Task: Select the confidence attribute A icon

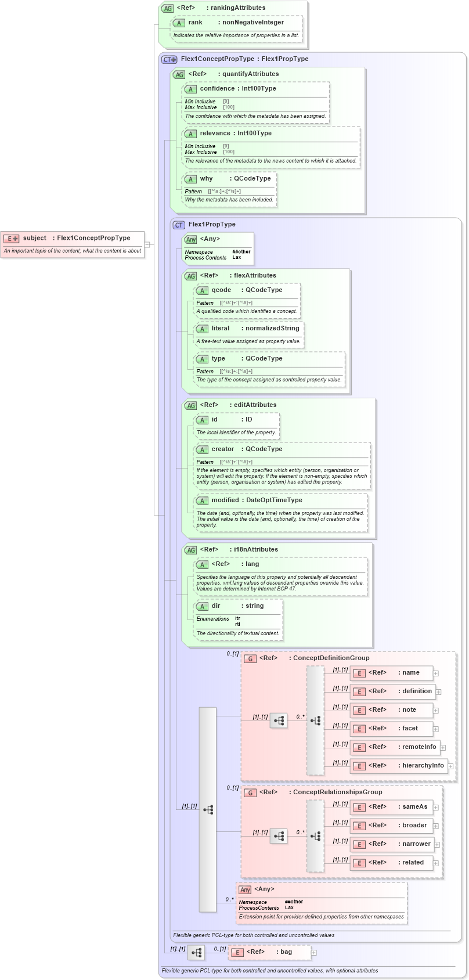Action: click(x=190, y=89)
